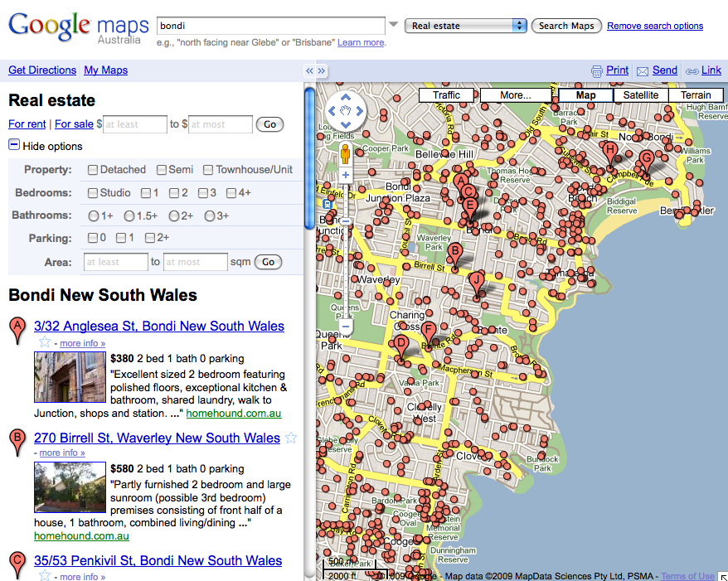Image resolution: width=728 pixels, height=581 pixels.
Task: Check the Townhouse/Unit checkbox
Action: (x=208, y=170)
